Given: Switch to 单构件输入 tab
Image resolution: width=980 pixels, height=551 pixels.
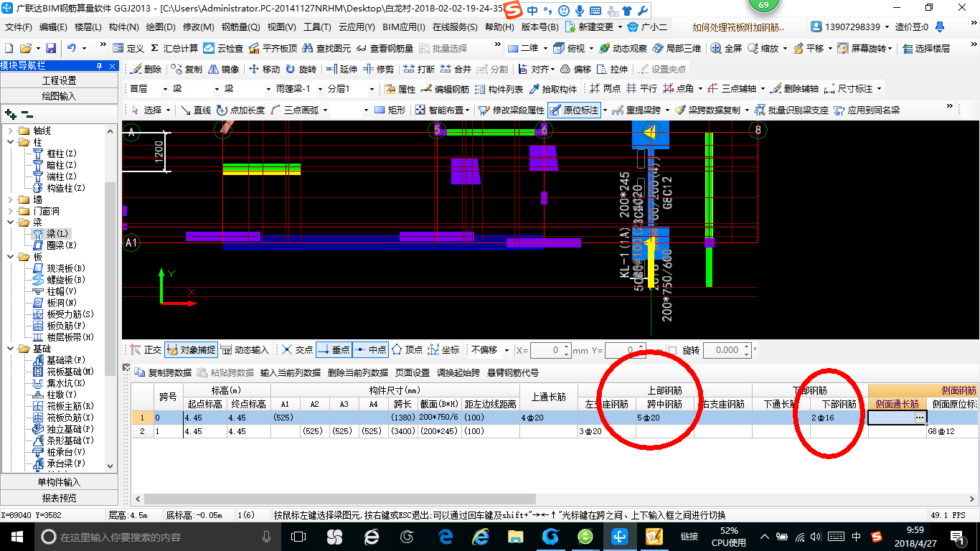Looking at the screenshot, I should coord(59,482).
